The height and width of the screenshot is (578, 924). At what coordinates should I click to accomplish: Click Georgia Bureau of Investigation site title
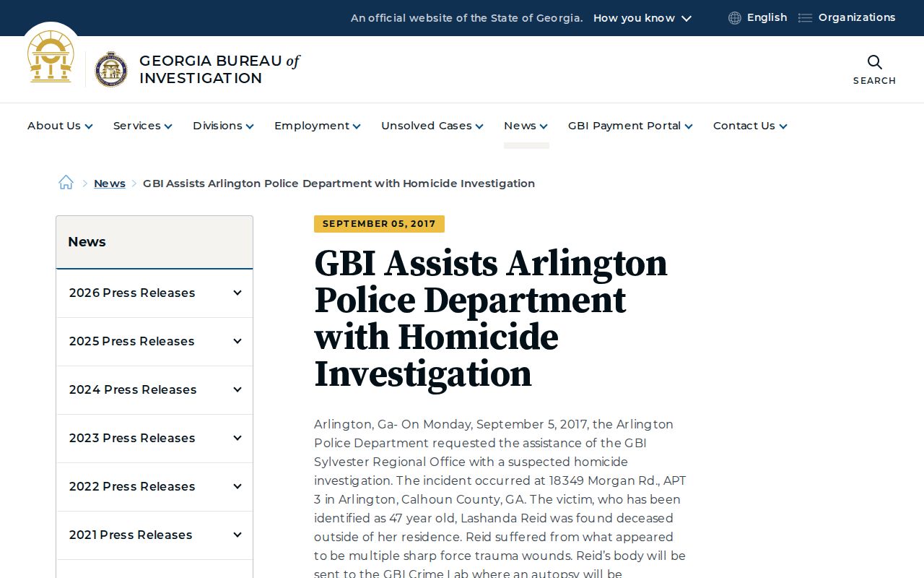(x=219, y=69)
